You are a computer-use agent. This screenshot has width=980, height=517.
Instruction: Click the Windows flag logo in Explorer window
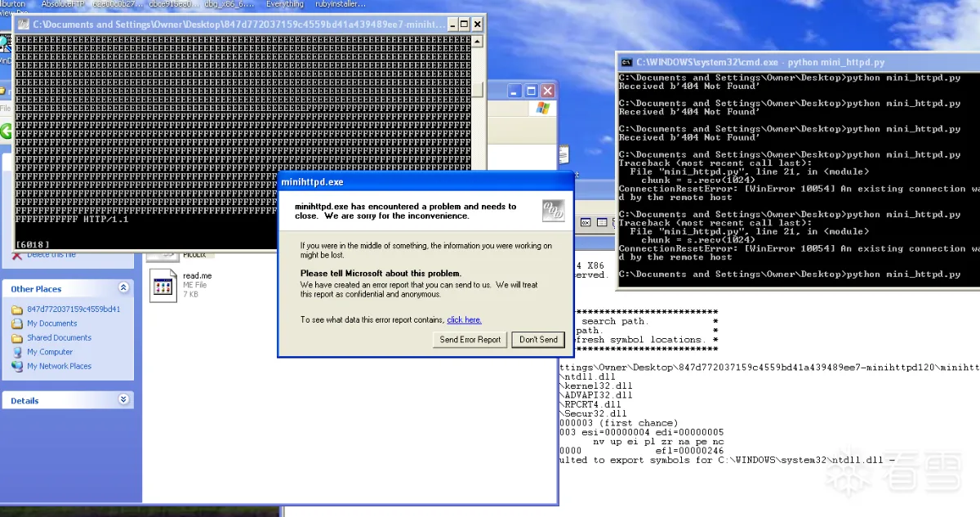(543, 108)
